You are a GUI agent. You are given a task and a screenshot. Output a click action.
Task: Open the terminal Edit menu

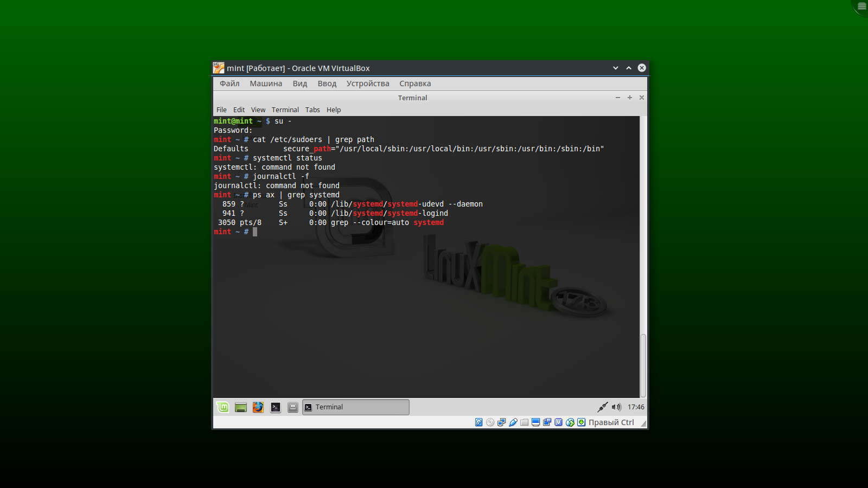[239, 110]
